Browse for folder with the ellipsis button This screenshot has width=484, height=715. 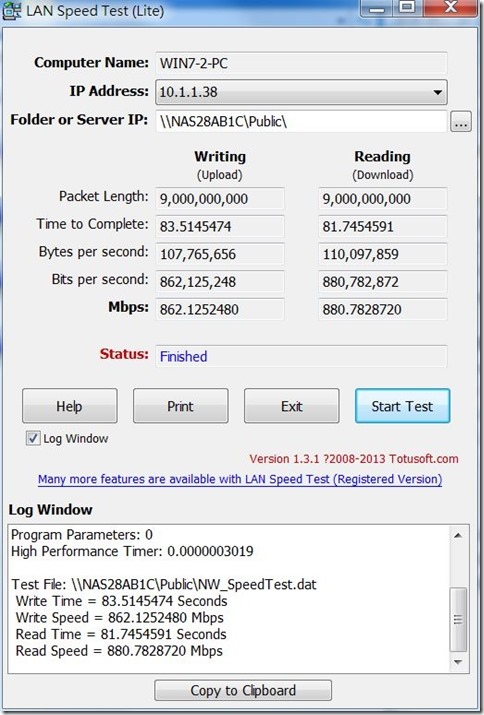click(461, 122)
